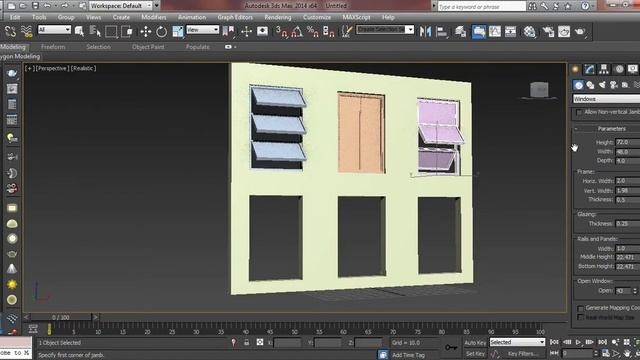The image size is (640, 360).
Task: Open the Render Setup dialog
Action: tap(548, 31)
